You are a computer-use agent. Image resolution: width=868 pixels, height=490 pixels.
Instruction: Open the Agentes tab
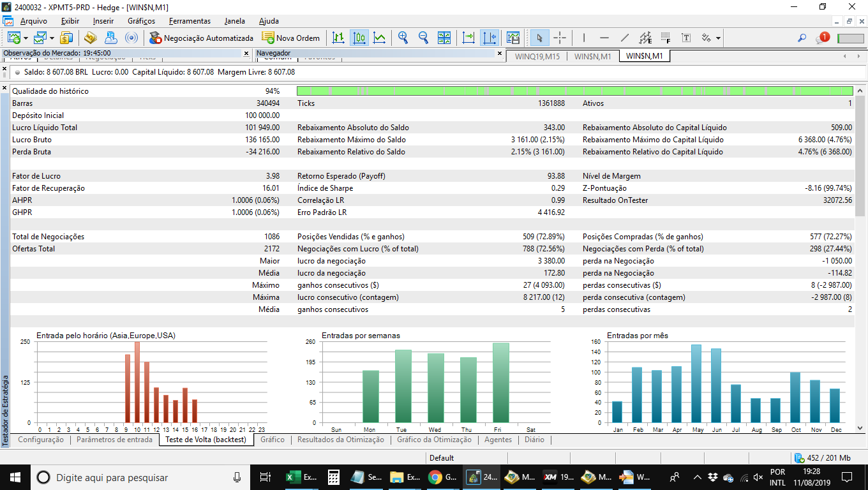coord(498,440)
